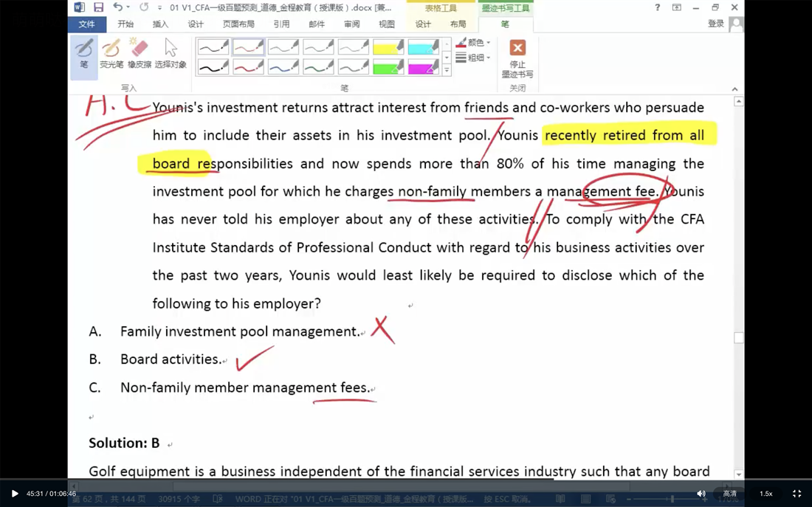Pick the fourth pen style in the top row
The image size is (812, 507).
318,47
